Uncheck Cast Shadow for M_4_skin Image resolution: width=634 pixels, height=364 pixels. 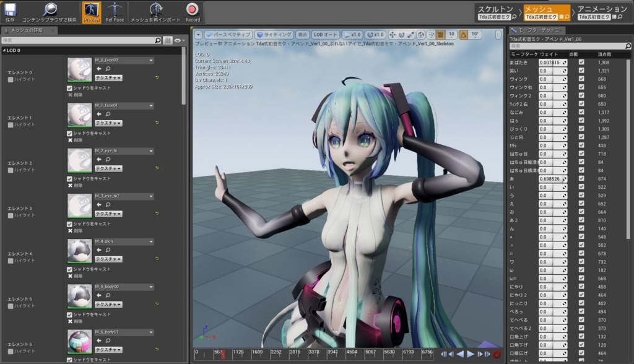(x=69, y=269)
